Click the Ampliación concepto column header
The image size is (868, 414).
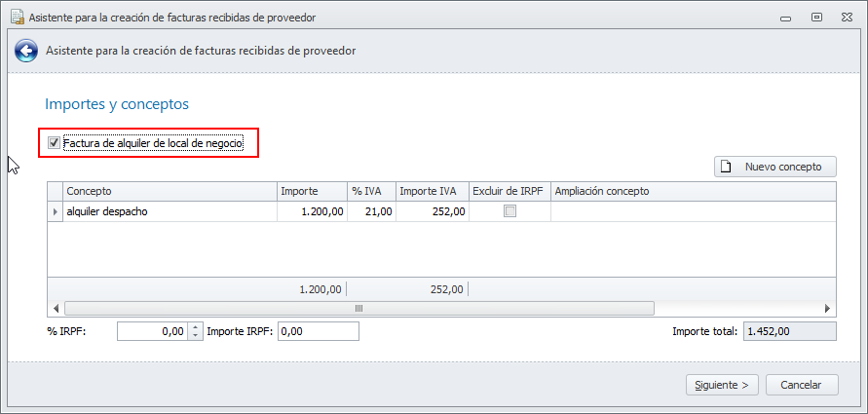coord(693,192)
